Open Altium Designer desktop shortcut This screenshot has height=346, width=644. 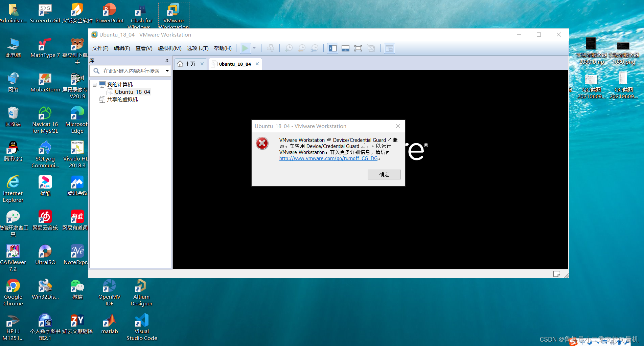(x=141, y=293)
